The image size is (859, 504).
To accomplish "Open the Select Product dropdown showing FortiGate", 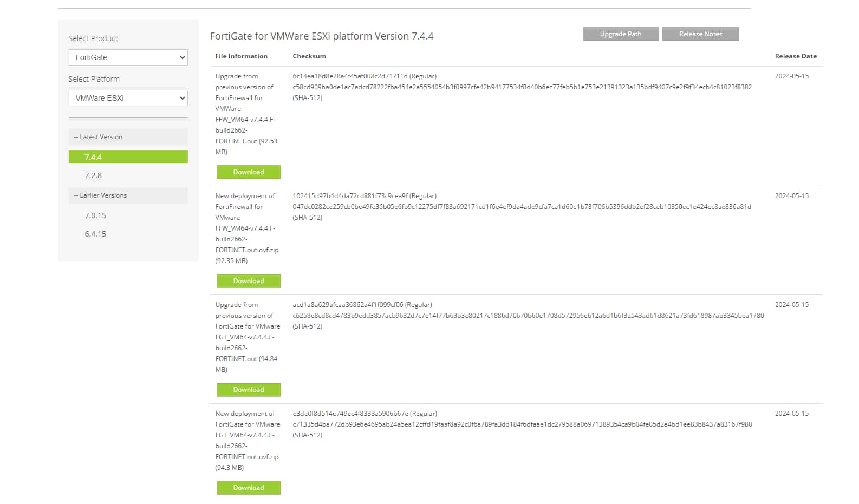I will point(128,57).
